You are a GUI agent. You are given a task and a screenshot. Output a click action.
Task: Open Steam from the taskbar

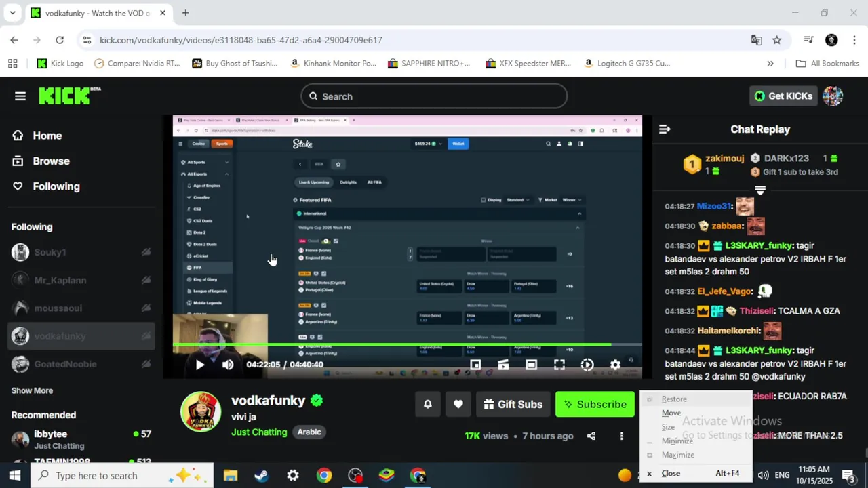tap(261, 476)
